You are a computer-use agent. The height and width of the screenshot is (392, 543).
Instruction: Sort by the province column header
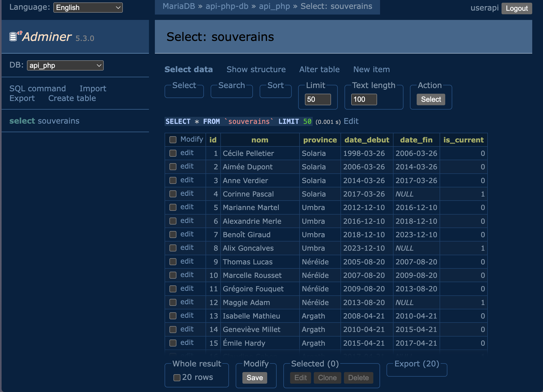pyautogui.click(x=320, y=140)
